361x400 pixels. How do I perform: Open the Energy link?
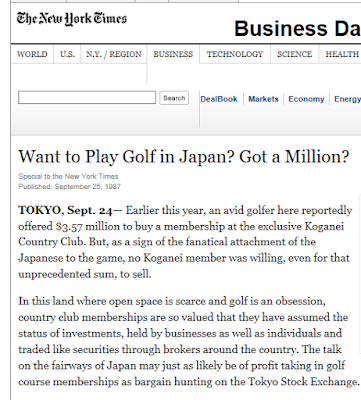click(347, 99)
